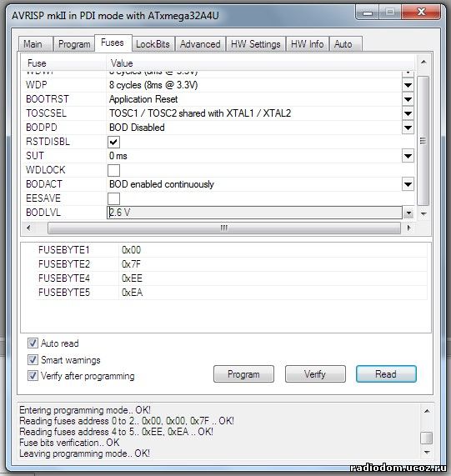Toggle the Auto read option
Image resolution: width=451 pixels, height=476 pixels.
pos(33,343)
